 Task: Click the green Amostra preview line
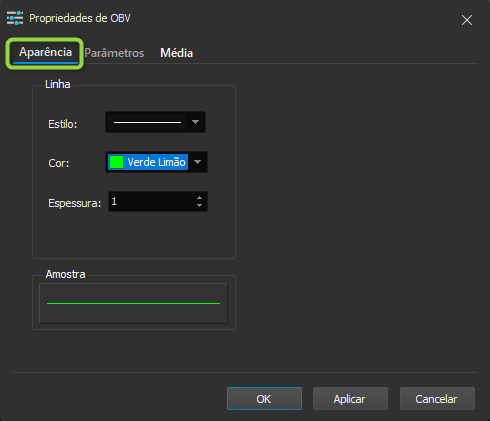pyautogui.click(x=133, y=303)
